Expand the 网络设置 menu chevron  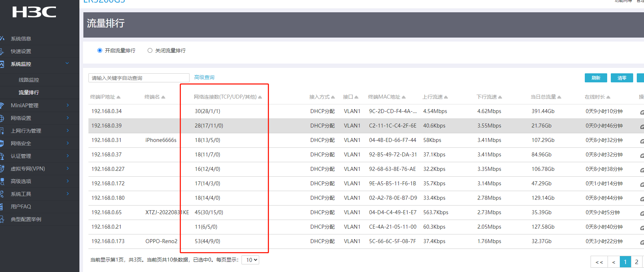point(68,118)
